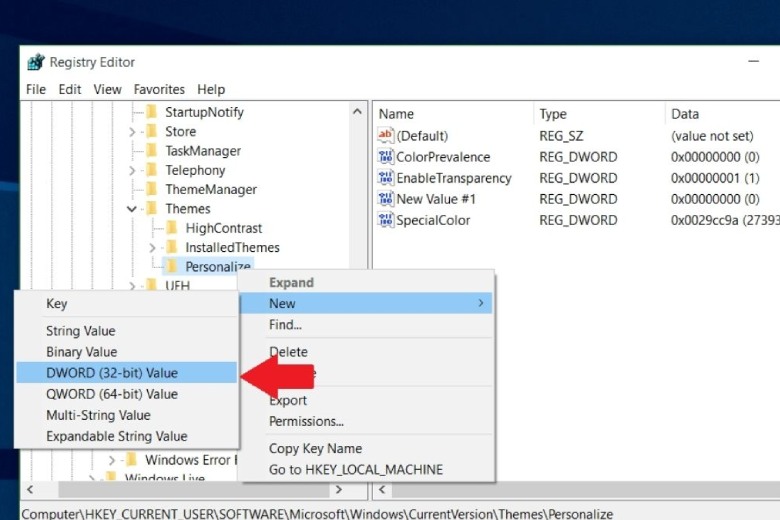Screen dimensions: 780x520
Task: Select the EnableTransparency value name
Action: click(x=454, y=178)
